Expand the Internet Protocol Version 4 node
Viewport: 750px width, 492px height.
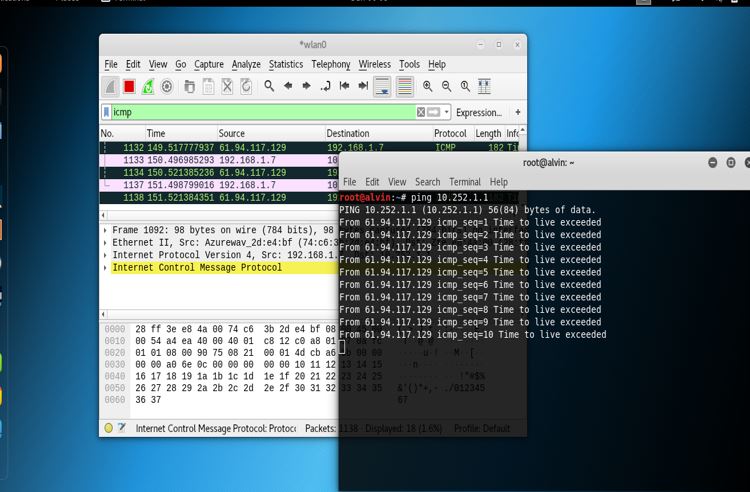105,255
